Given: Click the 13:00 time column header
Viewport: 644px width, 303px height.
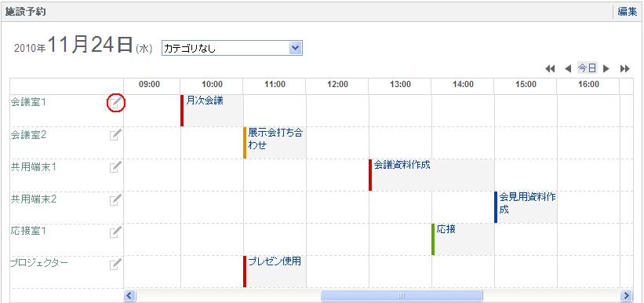Looking at the screenshot, I should (401, 85).
